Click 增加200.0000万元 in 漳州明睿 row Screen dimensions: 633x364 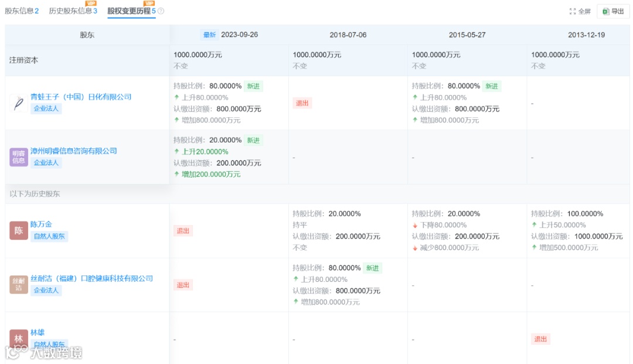tap(211, 174)
